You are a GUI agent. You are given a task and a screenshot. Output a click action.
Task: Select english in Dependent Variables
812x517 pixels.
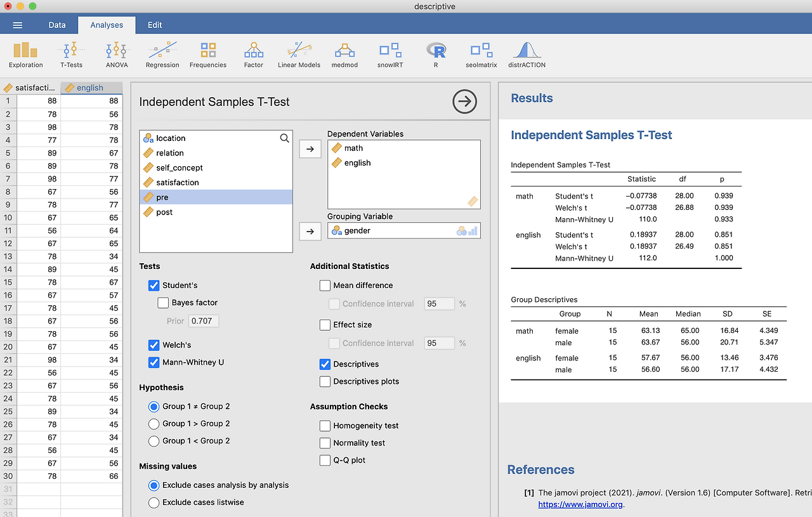click(403, 162)
